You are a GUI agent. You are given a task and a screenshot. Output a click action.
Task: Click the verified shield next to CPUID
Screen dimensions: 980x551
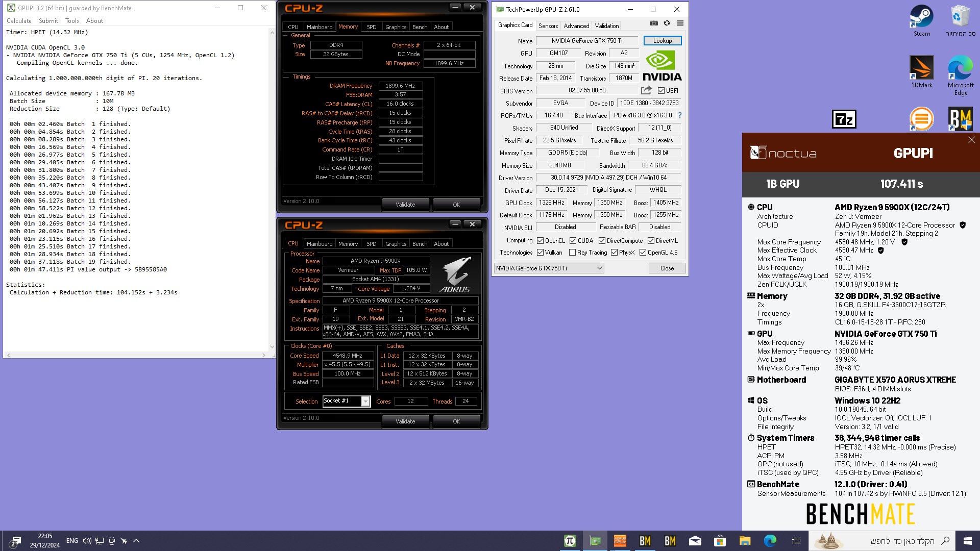(x=963, y=225)
